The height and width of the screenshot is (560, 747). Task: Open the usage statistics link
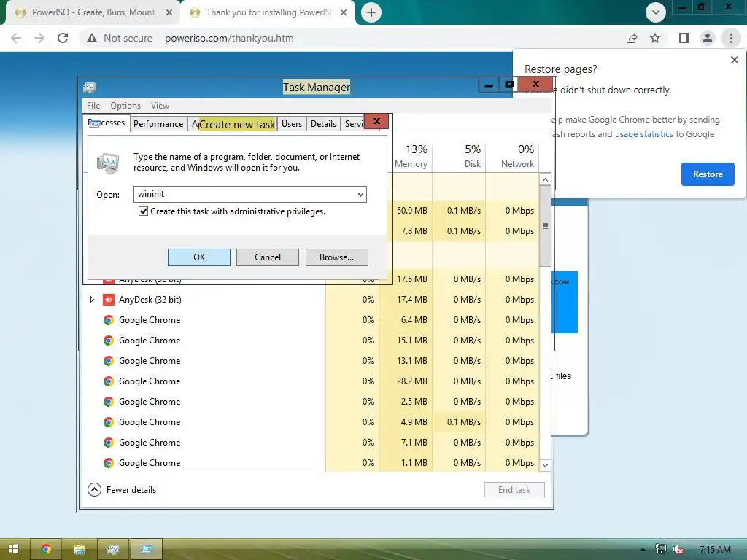click(643, 134)
